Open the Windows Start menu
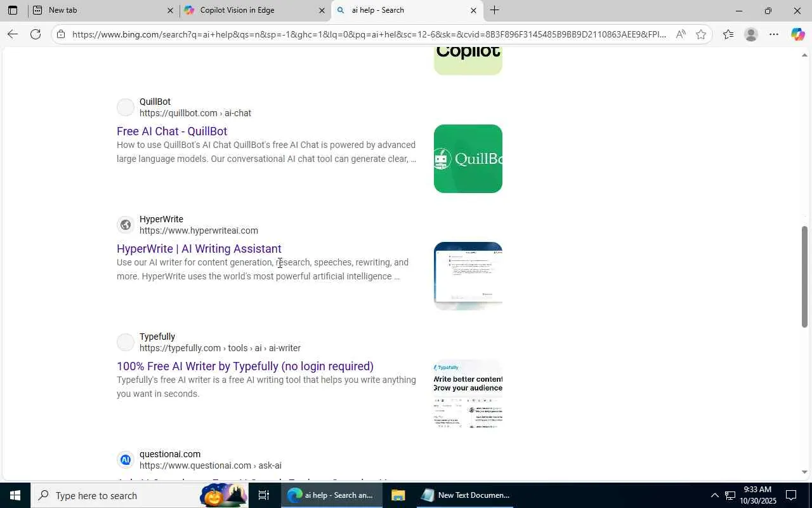Viewport: 812px width, 508px height. pos(15,495)
